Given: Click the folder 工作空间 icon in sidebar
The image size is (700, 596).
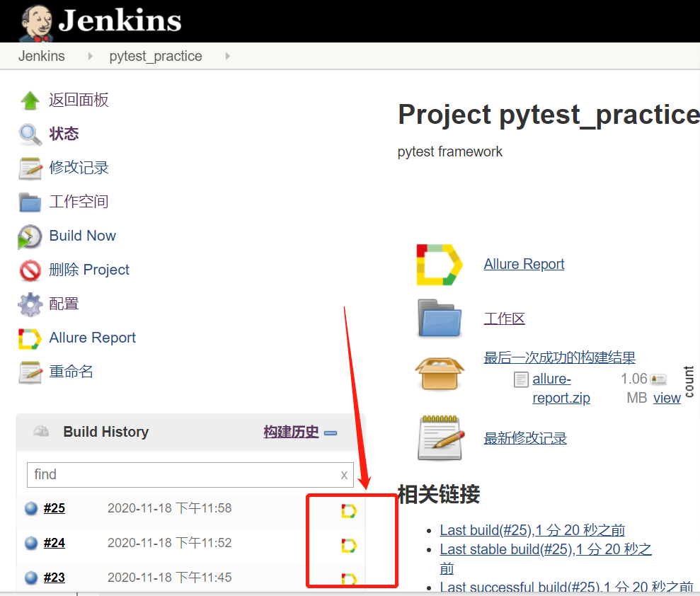Looking at the screenshot, I should coord(30,202).
